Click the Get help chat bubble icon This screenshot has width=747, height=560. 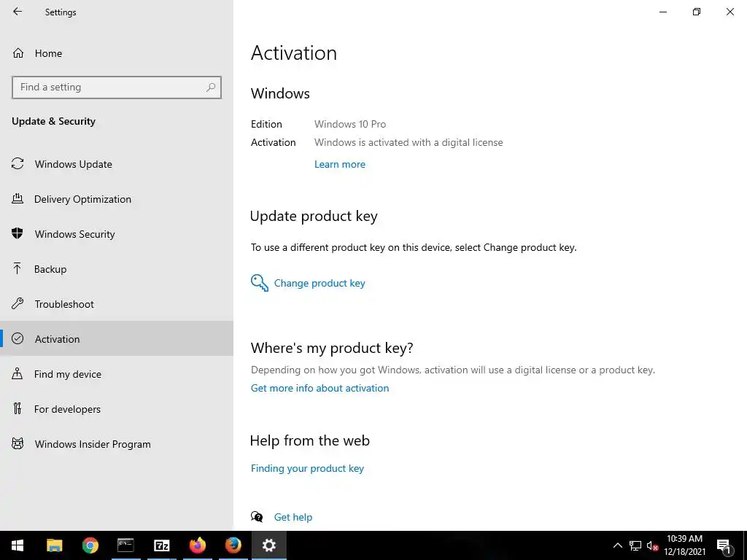click(x=257, y=517)
